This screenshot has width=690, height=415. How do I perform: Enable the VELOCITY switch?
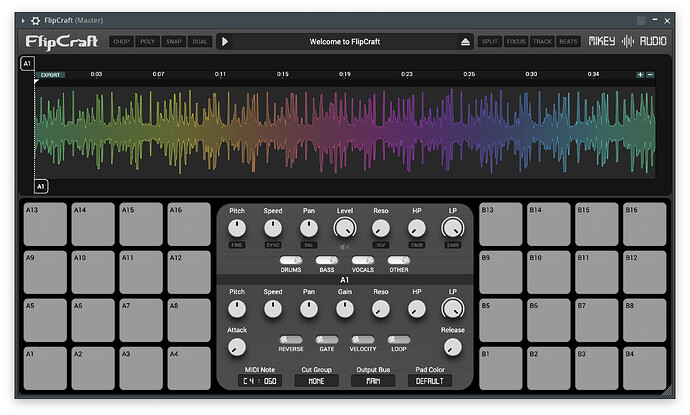363,339
